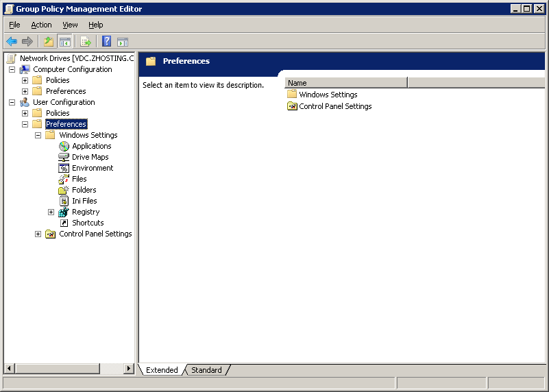549x392 pixels.
Task: Click the Back arrow toolbar icon
Action: click(x=12, y=41)
